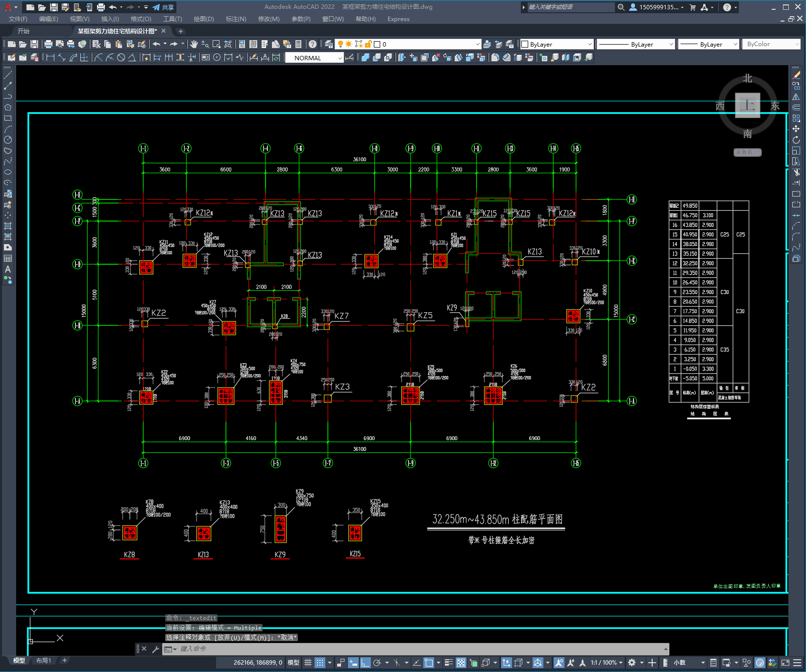The height and width of the screenshot is (672, 806).
Task: Click the keyword search input field
Action: click(x=570, y=7)
